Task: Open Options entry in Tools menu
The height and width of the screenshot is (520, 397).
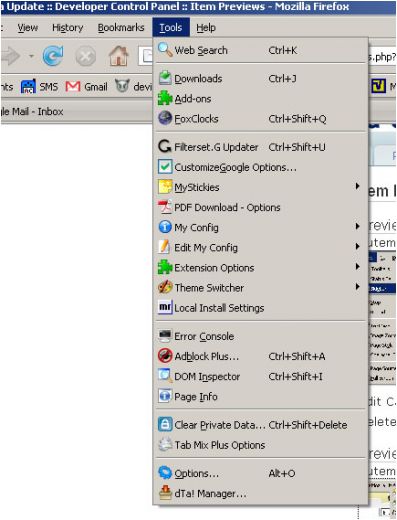Action: click(261, 473)
